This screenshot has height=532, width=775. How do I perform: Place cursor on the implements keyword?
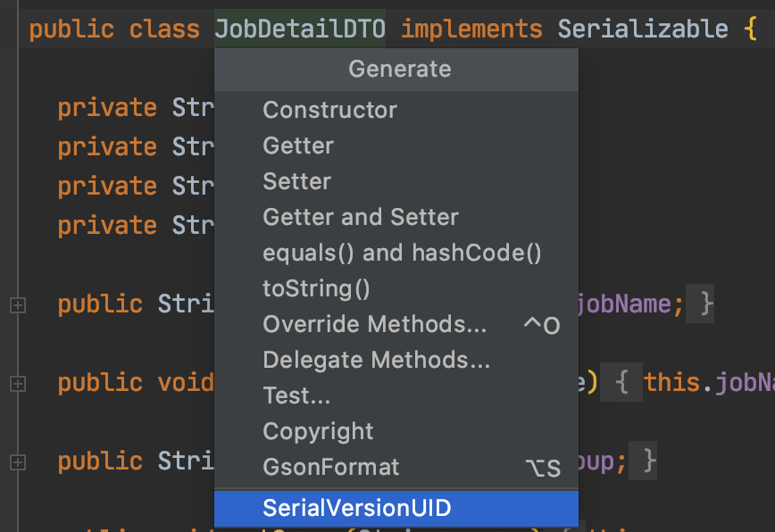pos(471,29)
